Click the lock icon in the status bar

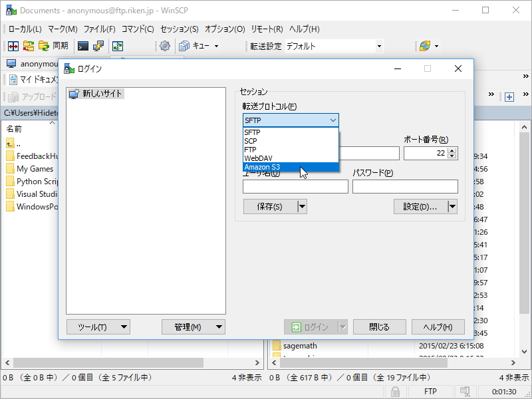tap(396, 392)
